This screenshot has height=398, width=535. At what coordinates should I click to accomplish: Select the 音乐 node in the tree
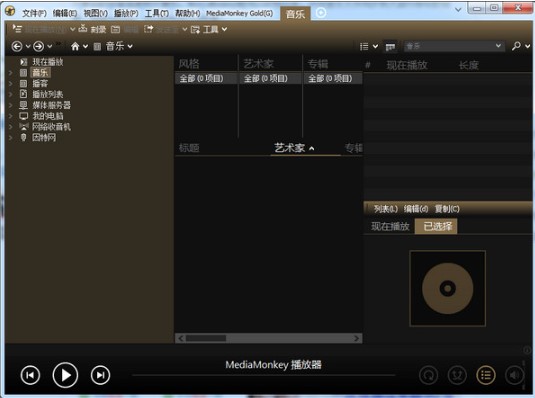pyautogui.click(x=40, y=73)
